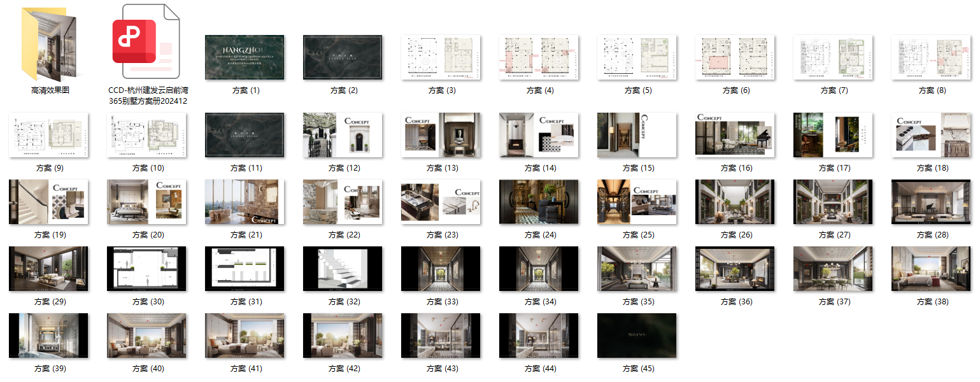The height and width of the screenshot is (382, 980).
Task: Click the 方案 (39) bathroom render thumbnail
Action: [x=48, y=336]
